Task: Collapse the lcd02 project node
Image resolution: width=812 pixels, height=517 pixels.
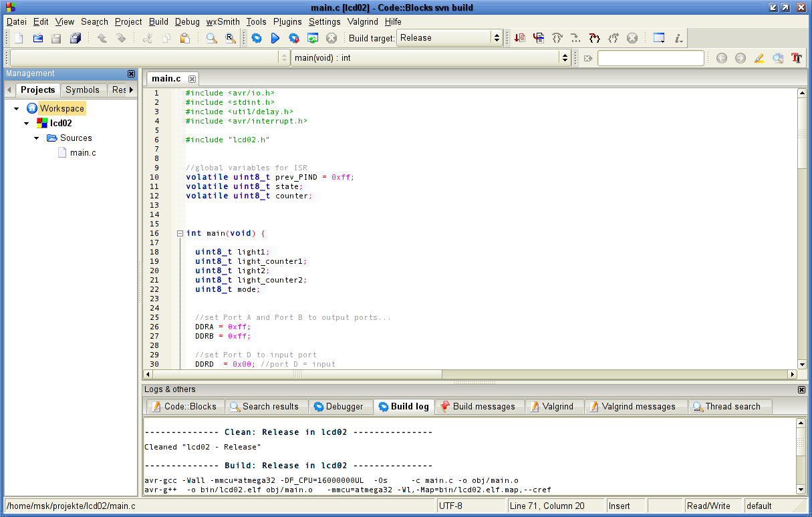Action: pos(27,123)
